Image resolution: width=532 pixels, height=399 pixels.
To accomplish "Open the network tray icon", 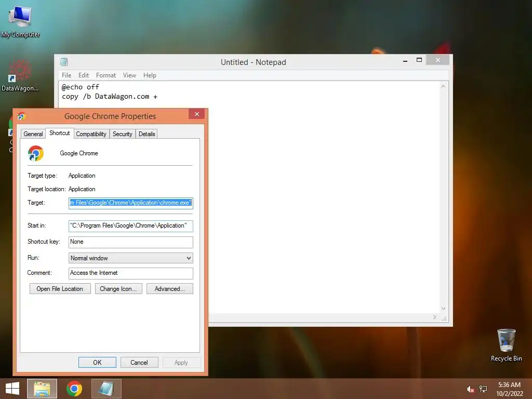I will click(x=483, y=389).
